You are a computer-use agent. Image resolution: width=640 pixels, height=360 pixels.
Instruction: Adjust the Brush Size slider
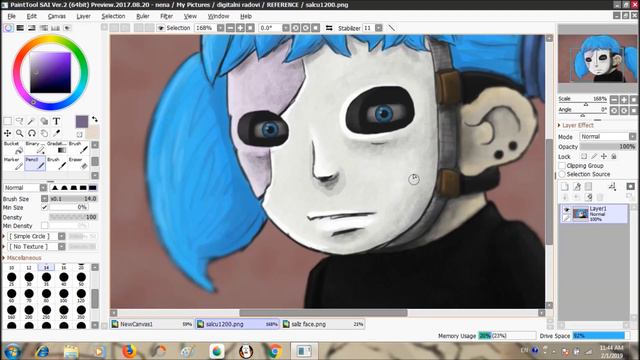point(73,199)
